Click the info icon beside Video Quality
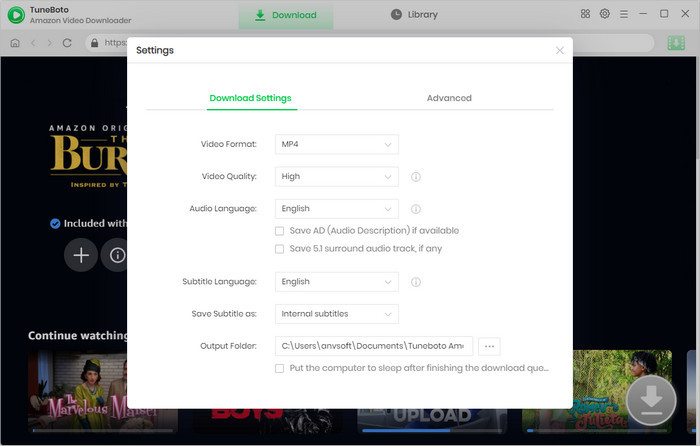700x446 pixels. (x=415, y=177)
